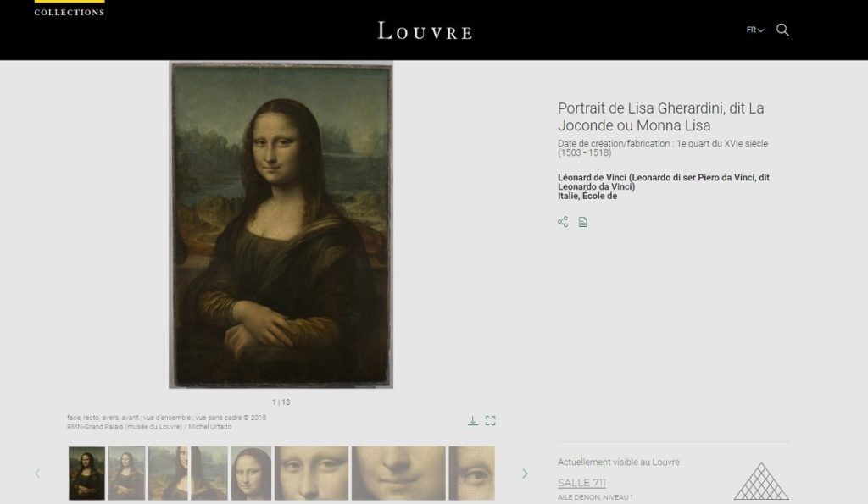This screenshot has height=504, width=868.
Task: Click the title Portrait de Lisa Gherardini
Action: point(661,117)
